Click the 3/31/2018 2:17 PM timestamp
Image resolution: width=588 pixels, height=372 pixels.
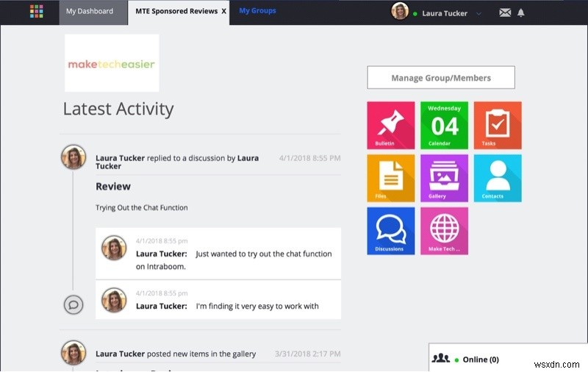click(x=307, y=354)
